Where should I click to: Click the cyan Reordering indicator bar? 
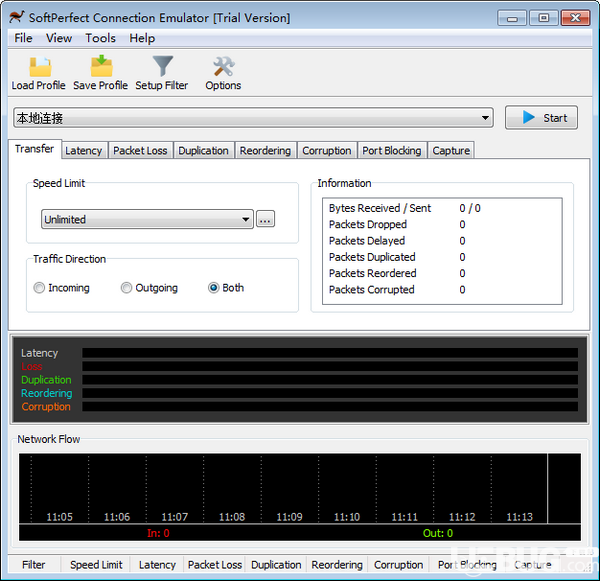tap(330, 393)
